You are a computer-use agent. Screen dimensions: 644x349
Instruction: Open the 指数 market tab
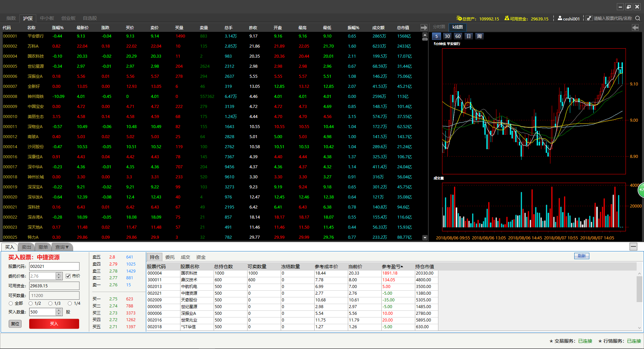coord(11,18)
